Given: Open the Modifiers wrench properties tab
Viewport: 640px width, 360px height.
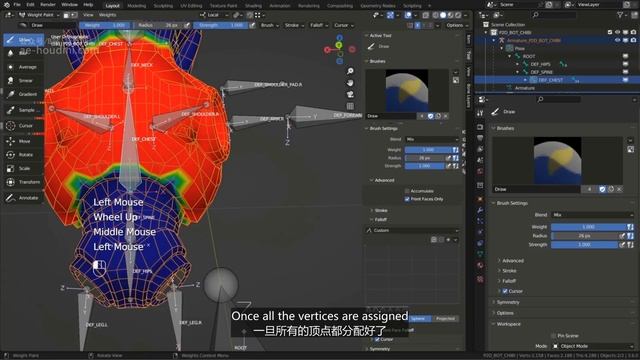Looking at the screenshot, I should coord(480,210).
